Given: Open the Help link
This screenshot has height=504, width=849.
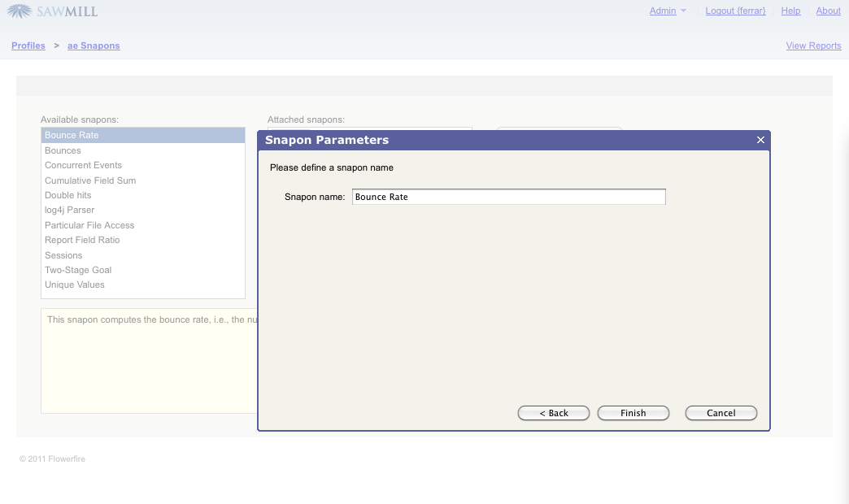Looking at the screenshot, I should tap(790, 11).
